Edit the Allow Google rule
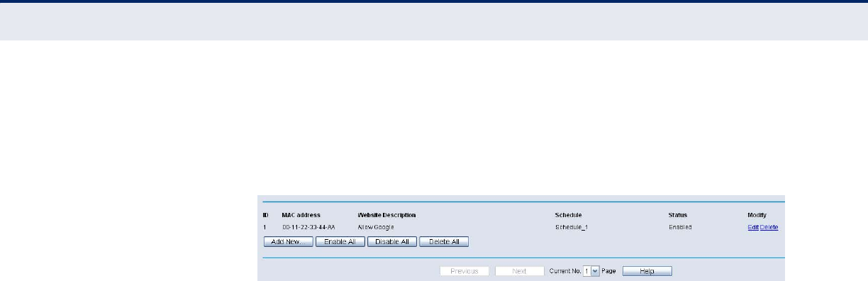The image size is (868, 281). tap(753, 227)
